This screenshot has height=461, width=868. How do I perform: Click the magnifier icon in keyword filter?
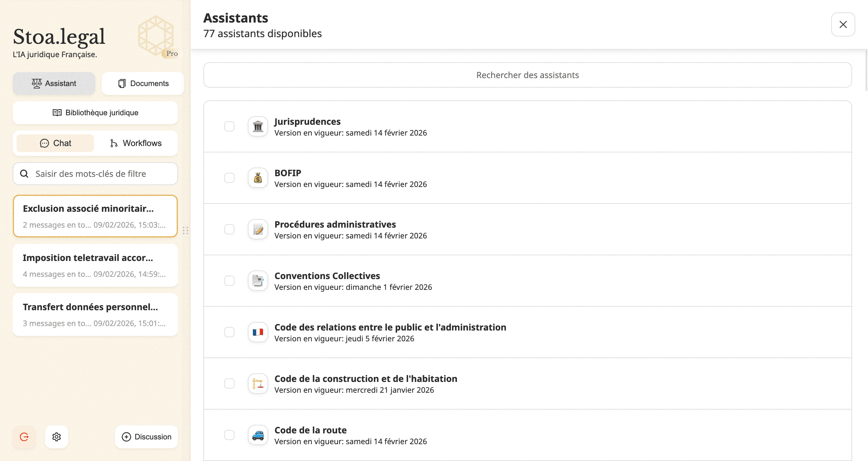pos(24,174)
